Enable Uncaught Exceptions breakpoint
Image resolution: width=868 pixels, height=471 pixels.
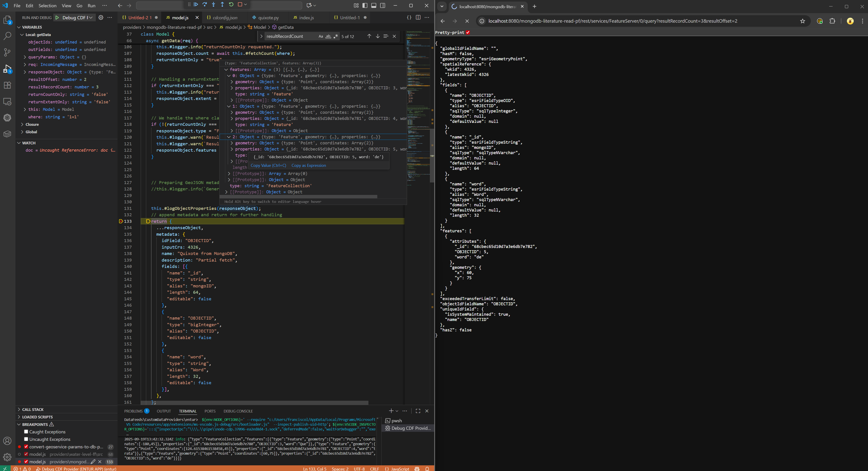click(26, 439)
